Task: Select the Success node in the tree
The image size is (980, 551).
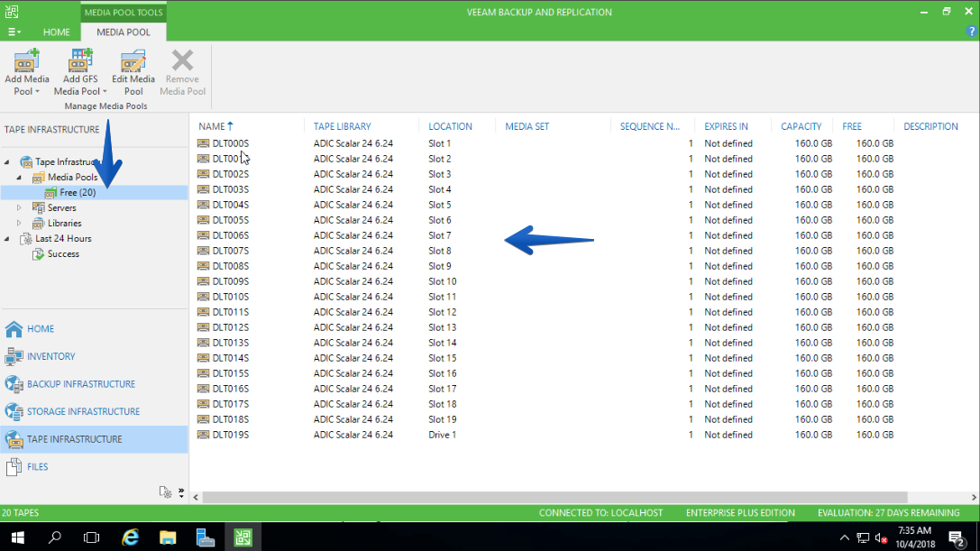Action: 63,254
